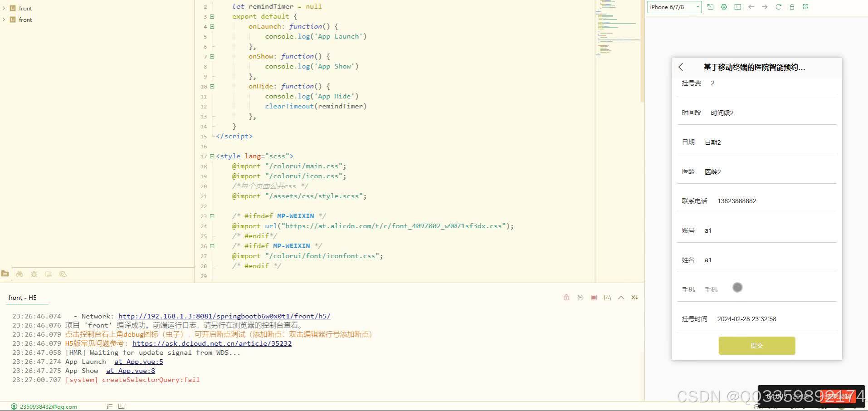
Task: Click the 联系电话 value 13823888882
Action: pyautogui.click(x=736, y=201)
